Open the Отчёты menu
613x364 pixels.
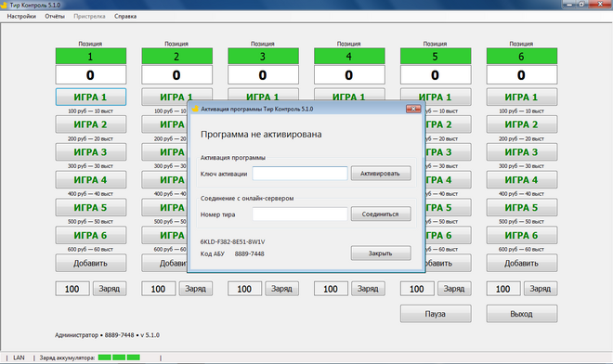(x=55, y=17)
